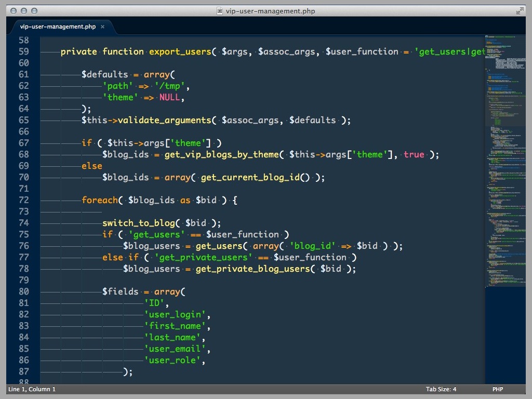Click the 'ID' string on line 81

point(154,303)
